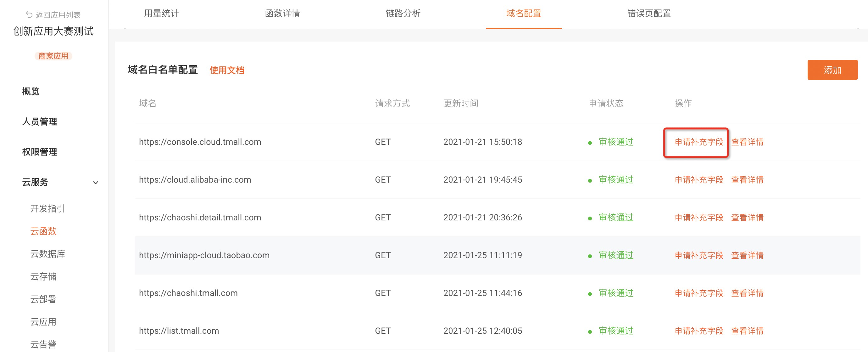Open 云存储 in the sidebar
Image resolution: width=868 pixels, height=352 pixels.
(x=43, y=276)
